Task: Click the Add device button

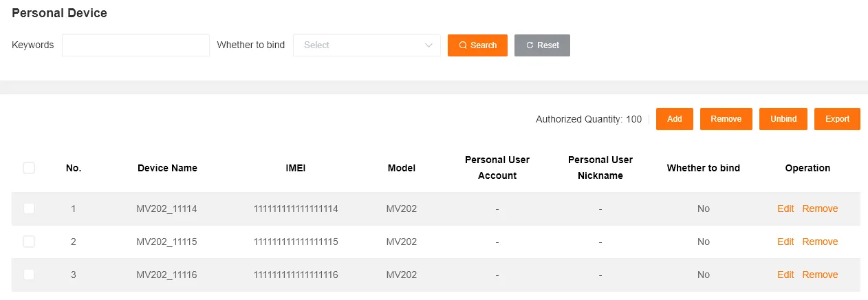Action: (x=674, y=119)
